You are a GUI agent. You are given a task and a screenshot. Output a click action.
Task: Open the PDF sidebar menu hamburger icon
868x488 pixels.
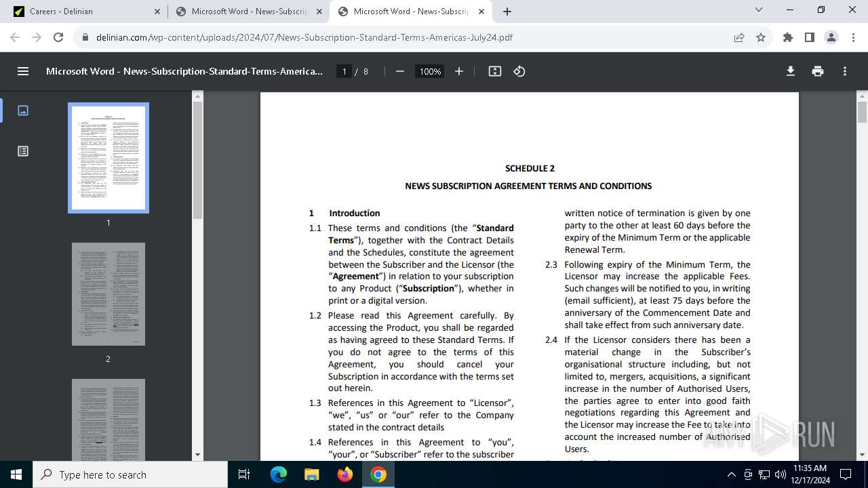pyautogui.click(x=23, y=71)
